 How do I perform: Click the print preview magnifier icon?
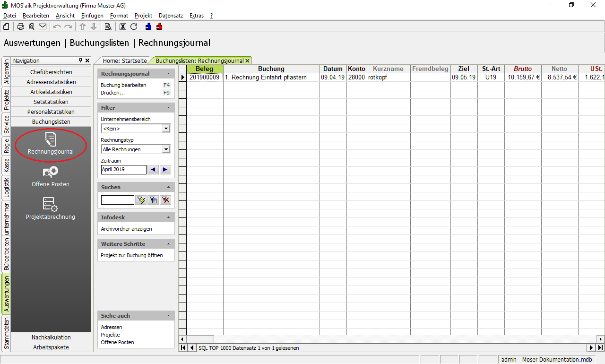click(x=32, y=26)
